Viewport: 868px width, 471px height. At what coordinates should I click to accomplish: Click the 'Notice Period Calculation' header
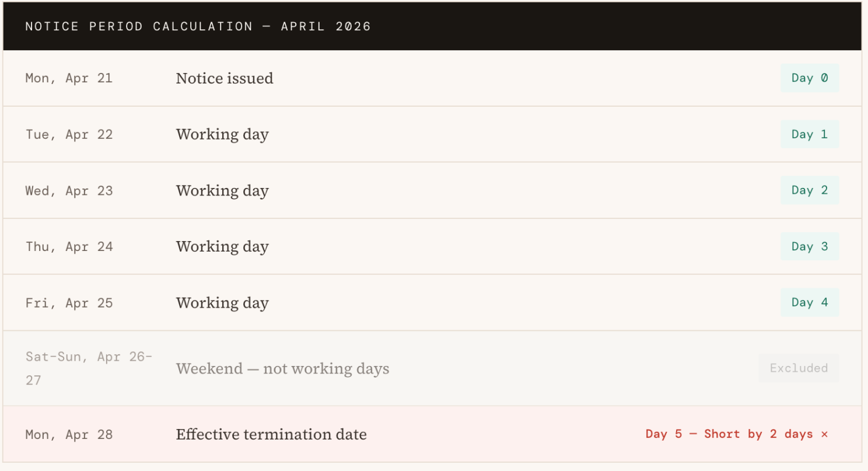(x=198, y=26)
